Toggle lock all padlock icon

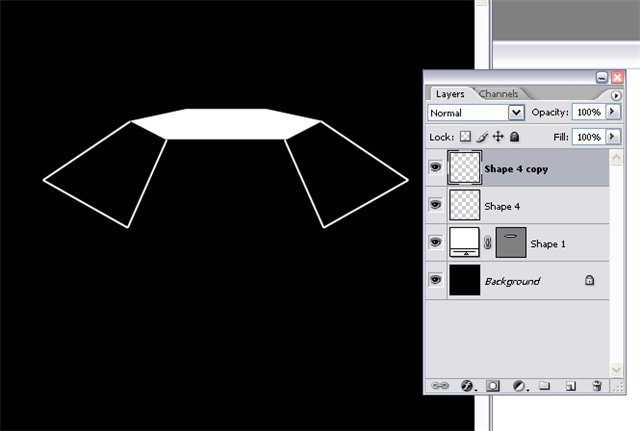514,136
